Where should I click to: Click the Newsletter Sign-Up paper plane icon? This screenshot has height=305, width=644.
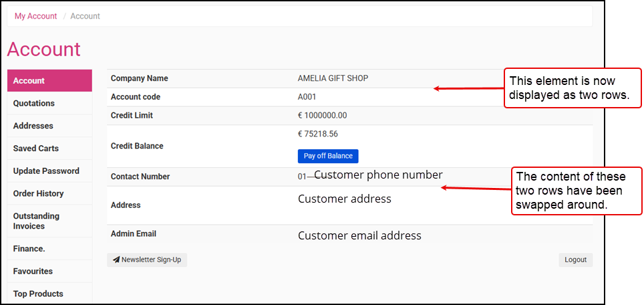pyautogui.click(x=116, y=260)
